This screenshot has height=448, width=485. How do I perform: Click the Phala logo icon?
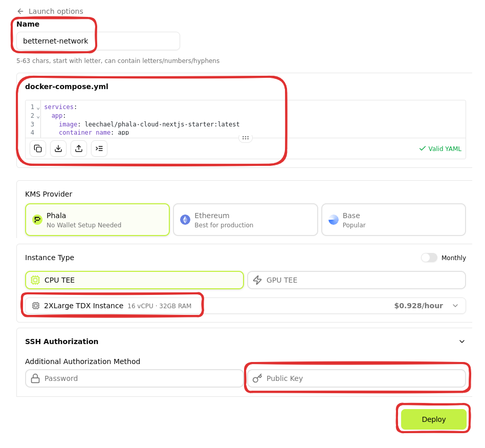coord(37,220)
